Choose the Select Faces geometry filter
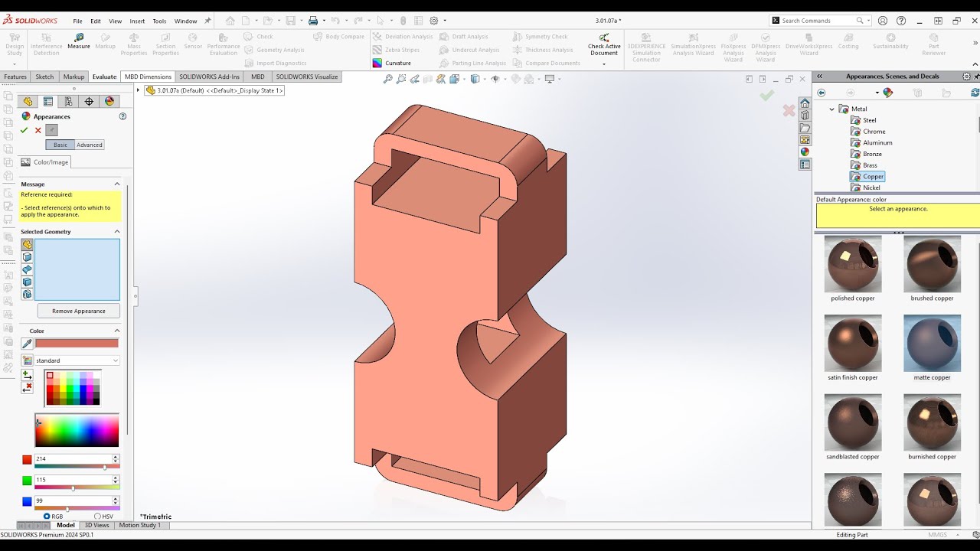980x551 pixels. (x=27, y=257)
